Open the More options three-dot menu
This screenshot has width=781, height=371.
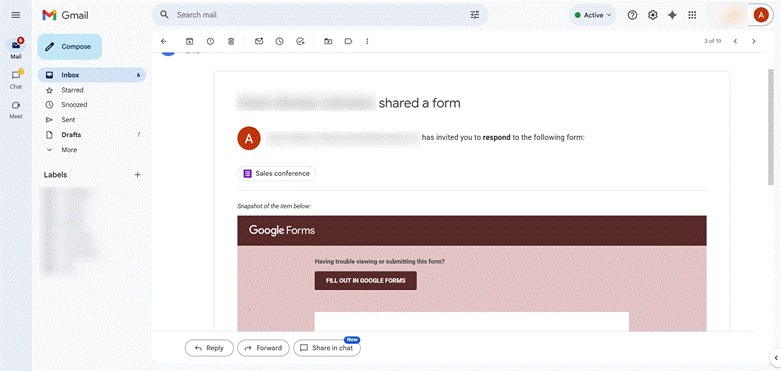pos(367,41)
